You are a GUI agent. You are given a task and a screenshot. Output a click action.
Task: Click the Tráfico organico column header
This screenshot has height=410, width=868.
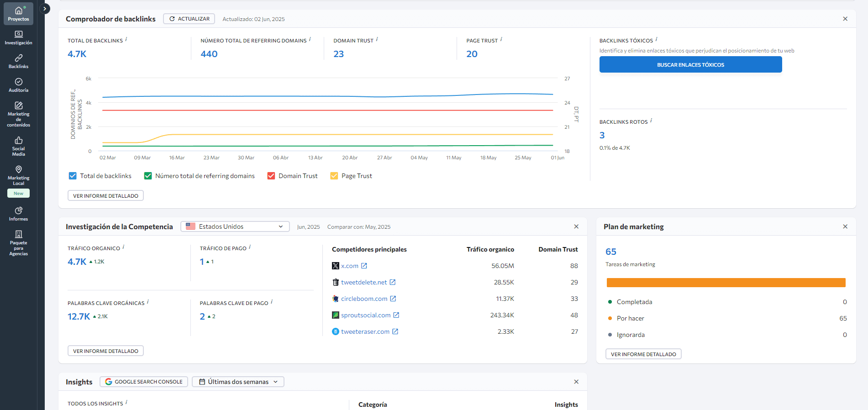pyautogui.click(x=490, y=249)
